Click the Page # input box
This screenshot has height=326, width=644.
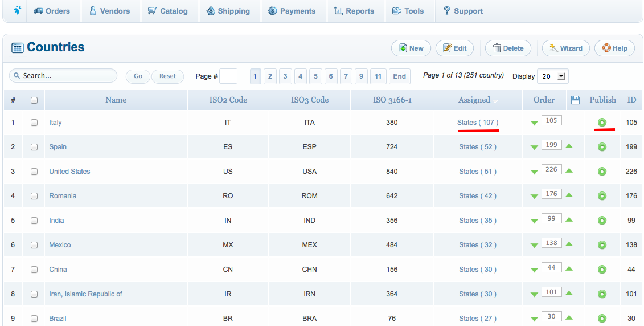click(228, 76)
